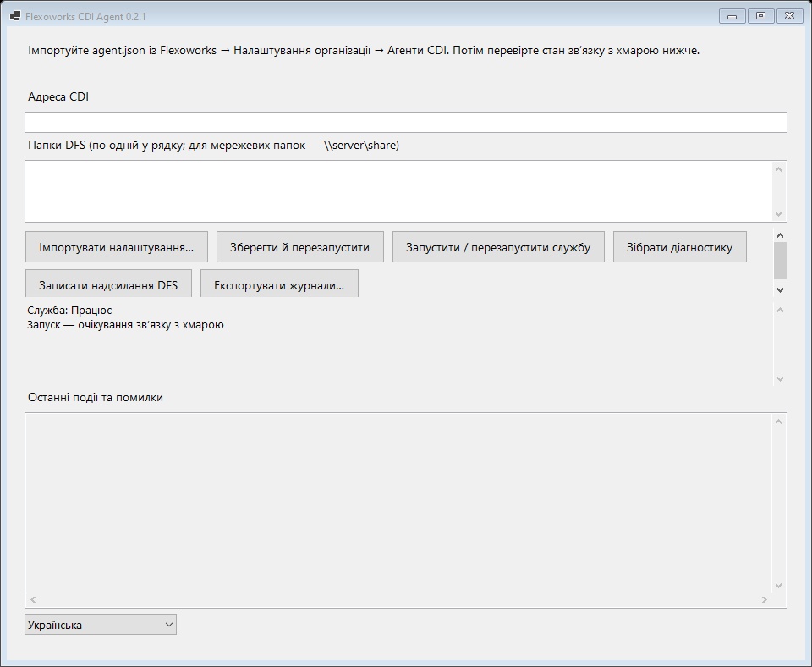Click the left arrow of the events log horizontal scrollbar
The width and height of the screenshot is (812, 667).
pyautogui.click(x=33, y=599)
